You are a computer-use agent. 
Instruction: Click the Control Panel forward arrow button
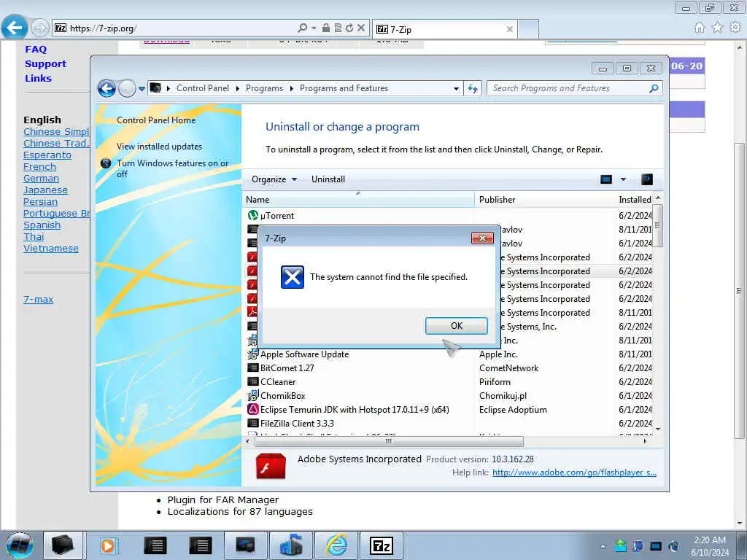point(127,88)
